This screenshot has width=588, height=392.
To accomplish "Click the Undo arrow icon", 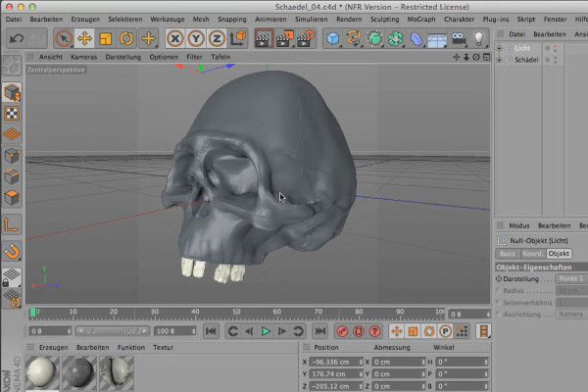I will (x=16, y=38).
